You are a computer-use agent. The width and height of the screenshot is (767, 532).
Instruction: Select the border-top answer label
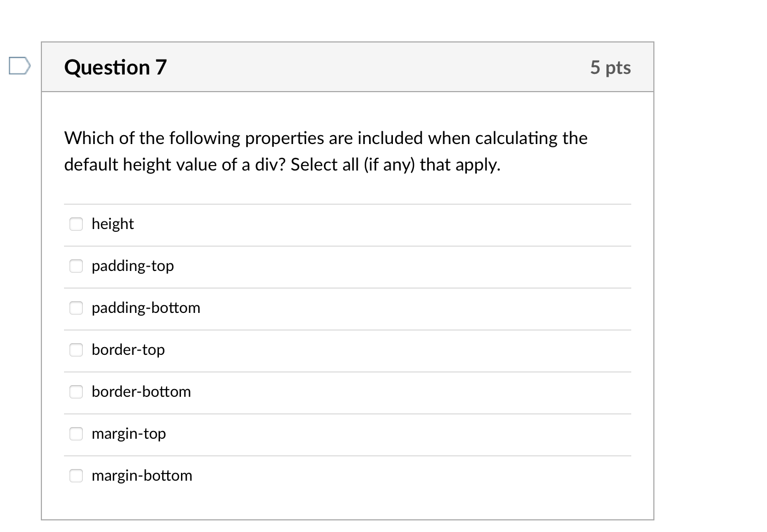pyautogui.click(x=128, y=350)
